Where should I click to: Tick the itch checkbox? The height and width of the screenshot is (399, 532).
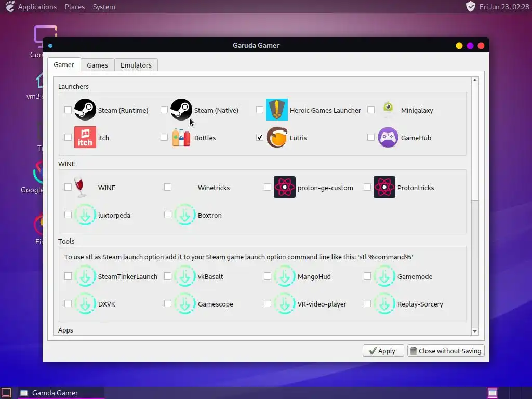coord(68,137)
